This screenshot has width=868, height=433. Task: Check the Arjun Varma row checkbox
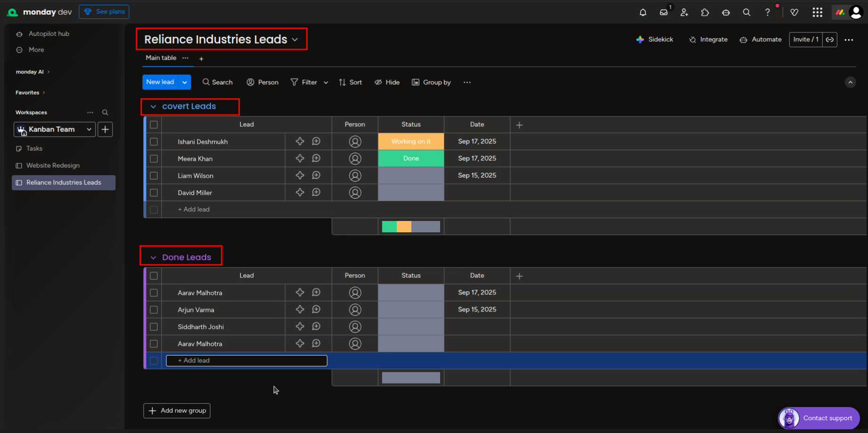(x=154, y=310)
